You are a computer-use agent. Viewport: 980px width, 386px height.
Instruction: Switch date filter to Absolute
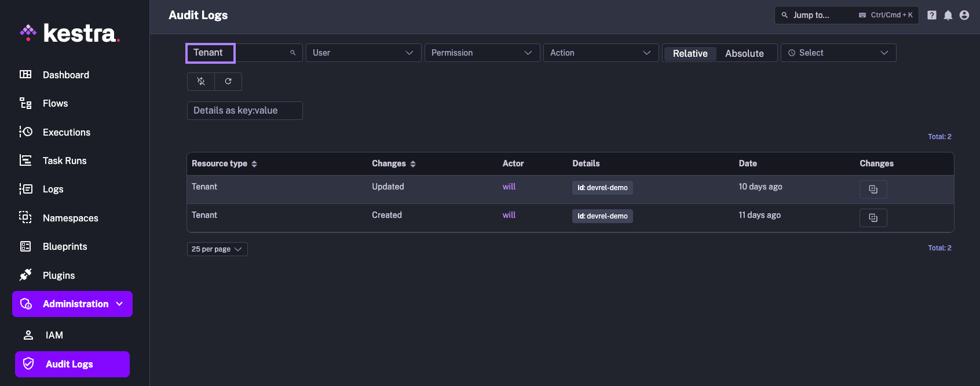[x=744, y=53]
